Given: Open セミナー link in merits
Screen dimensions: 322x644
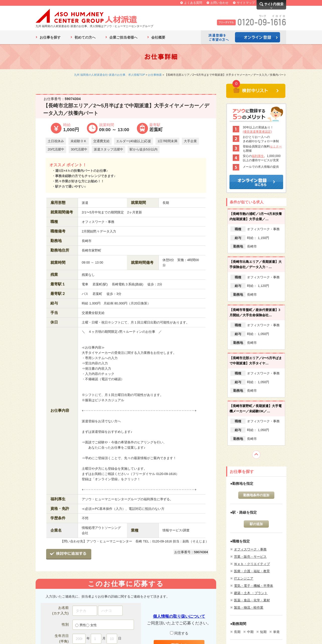Looking at the screenshot, I should (x=276, y=146).
